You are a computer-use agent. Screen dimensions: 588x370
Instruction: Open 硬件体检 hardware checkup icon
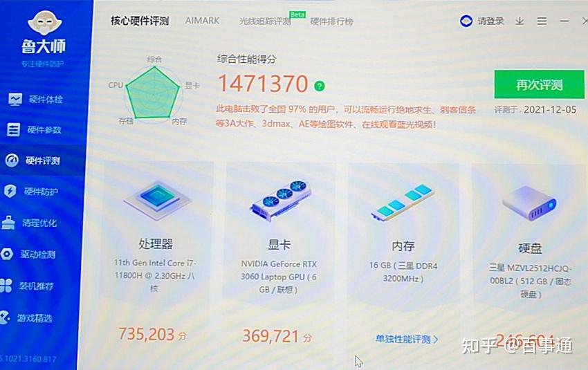coord(16,99)
